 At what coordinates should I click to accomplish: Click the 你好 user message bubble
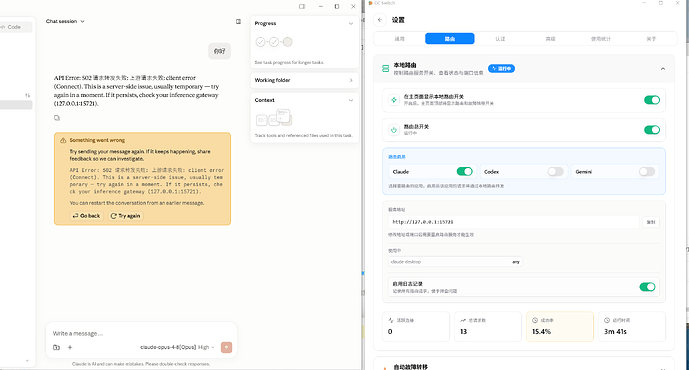pyautogui.click(x=219, y=51)
